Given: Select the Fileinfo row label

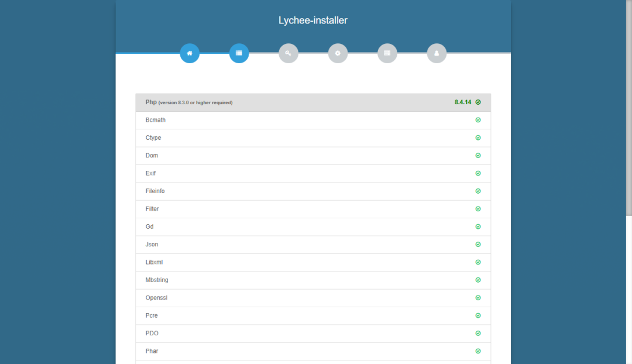Looking at the screenshot, I should [x=155, y=191].
